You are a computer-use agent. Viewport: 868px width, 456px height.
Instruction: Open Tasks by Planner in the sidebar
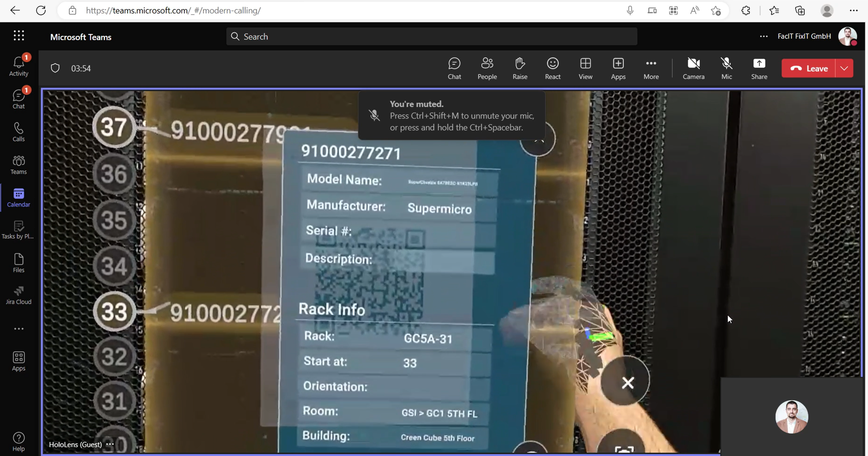(x=18, y=230)
